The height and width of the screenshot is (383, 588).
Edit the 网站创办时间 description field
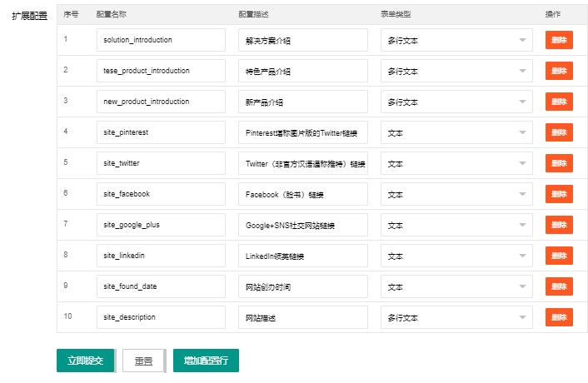pos(303,286)
